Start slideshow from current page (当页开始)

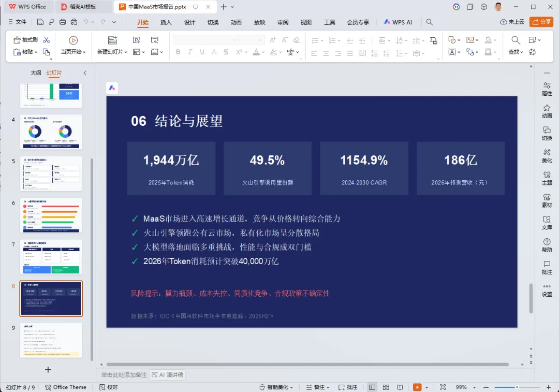[x=73, y=46]
